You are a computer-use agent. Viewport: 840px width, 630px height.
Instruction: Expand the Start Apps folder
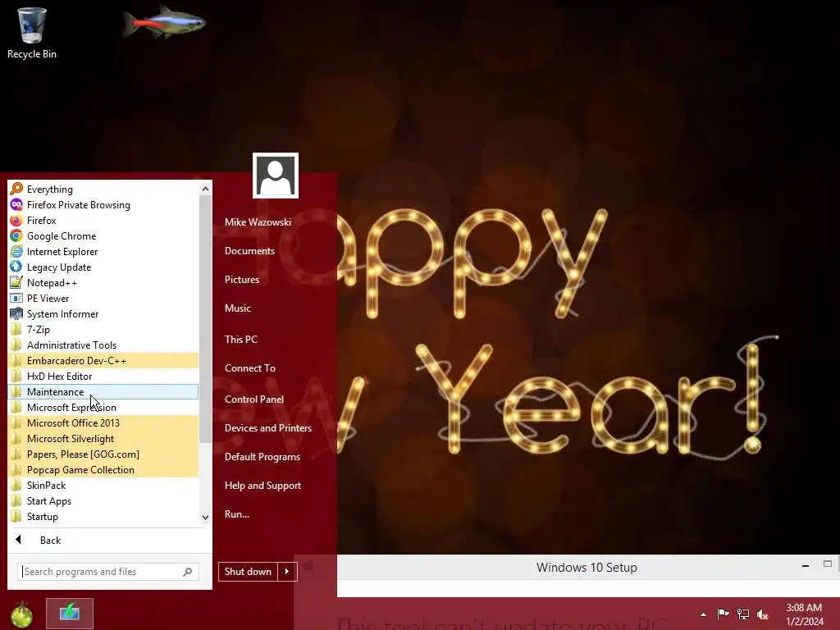coord(103,500)
